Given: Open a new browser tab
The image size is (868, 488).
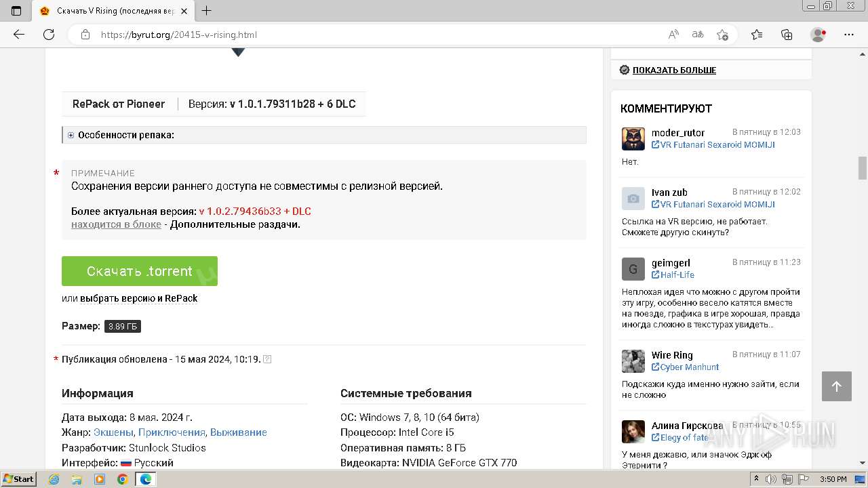Looking at the screenshot, I should [207, 11].
